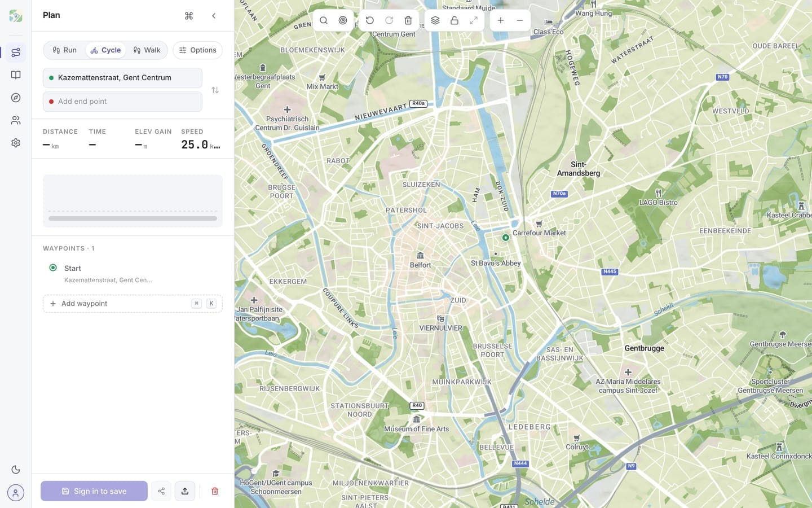812x508 pixels.
Task: Collapse the Plan panel chevron
Action: [214, 16]
